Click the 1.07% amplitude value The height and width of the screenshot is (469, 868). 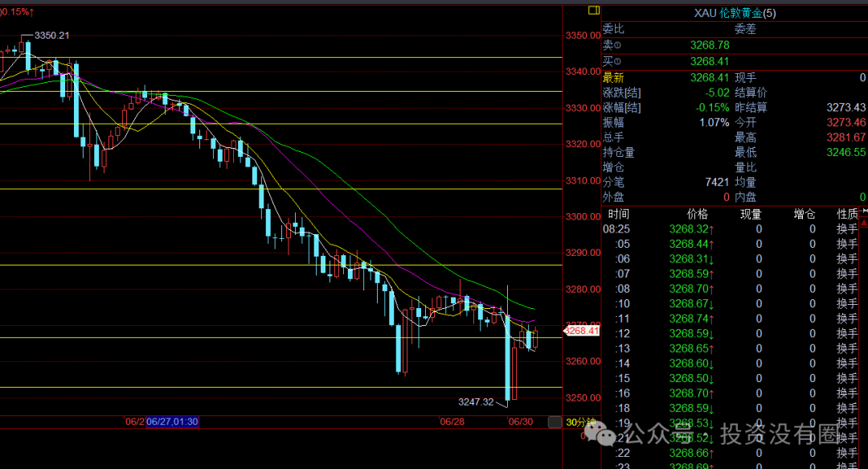click(x=714, y=122)
